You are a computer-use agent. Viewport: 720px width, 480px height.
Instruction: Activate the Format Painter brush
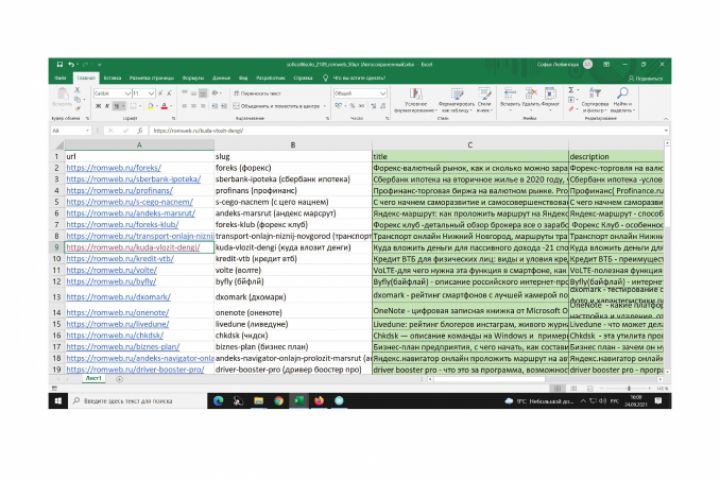(77, 108)
